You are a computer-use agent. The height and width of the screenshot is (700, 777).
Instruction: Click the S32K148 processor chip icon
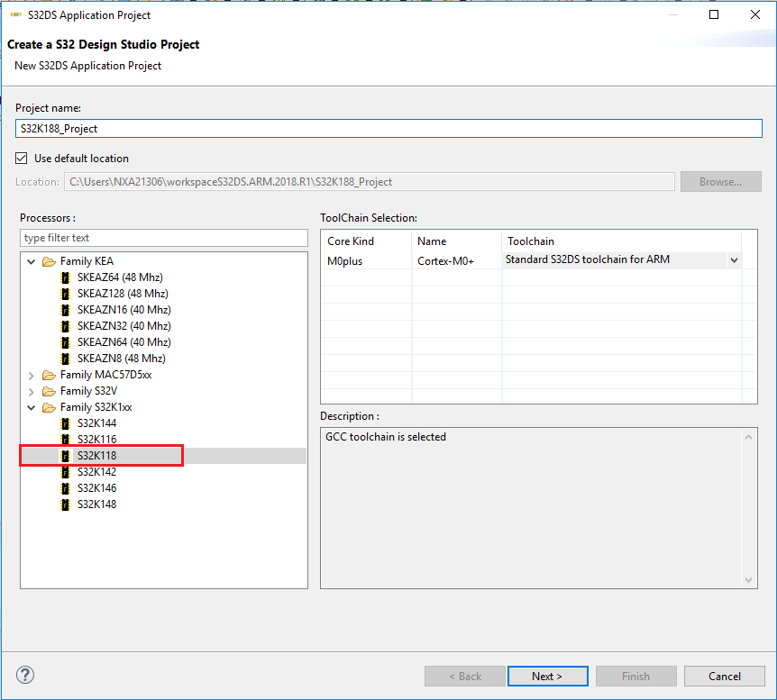pos(66,505)
